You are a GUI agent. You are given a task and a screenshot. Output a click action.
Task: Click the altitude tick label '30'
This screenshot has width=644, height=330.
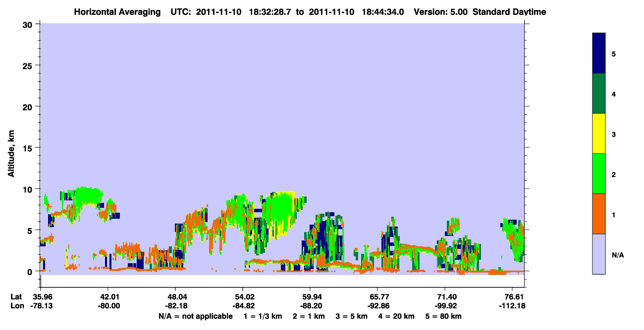point(29,24)
